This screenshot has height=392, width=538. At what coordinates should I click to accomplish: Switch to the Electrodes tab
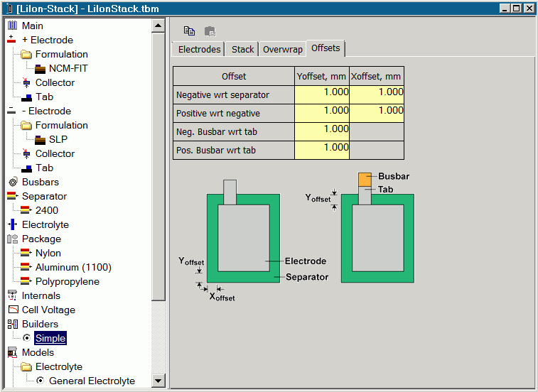[199, 49]
